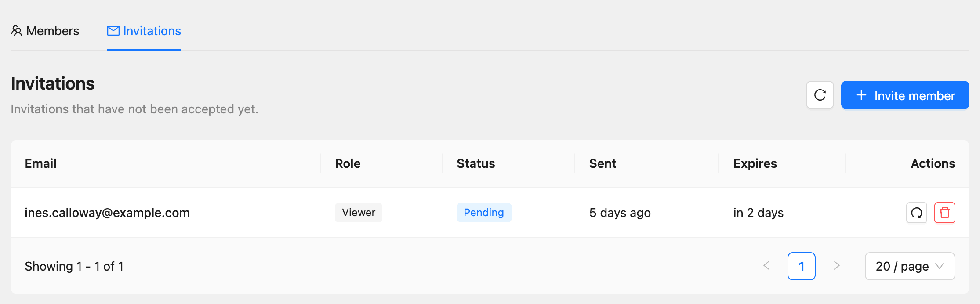The image size is (980, 304).
Task: Delete the ines.calloway@example.com invitation
Action: [945, 213]
